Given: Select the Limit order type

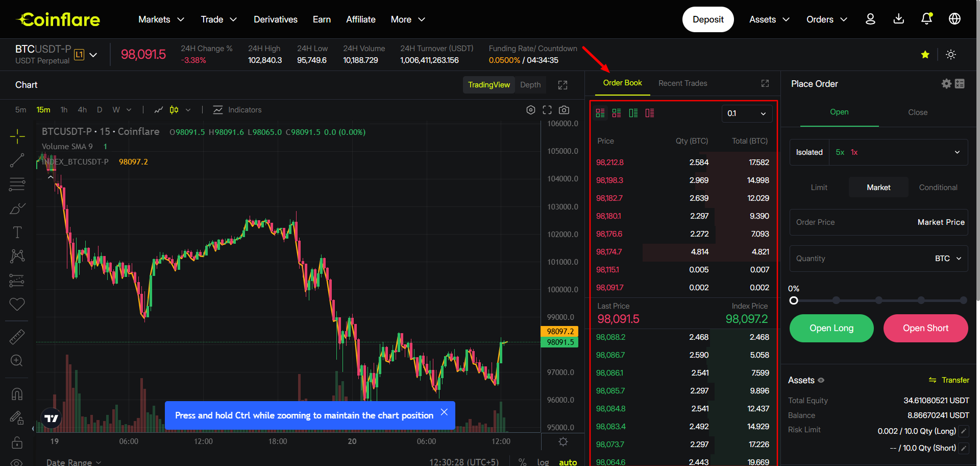Looking at the screenshot, I should click(819, 188).
